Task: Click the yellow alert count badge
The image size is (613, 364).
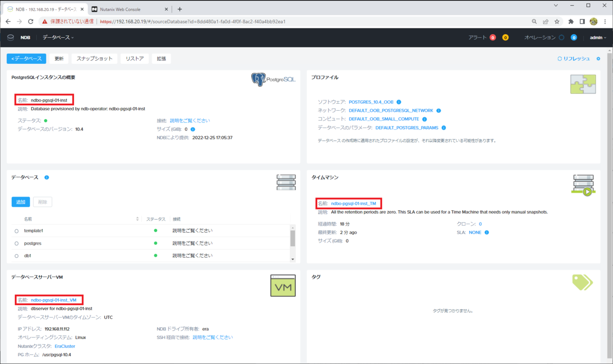Action: tap(505, 37)
